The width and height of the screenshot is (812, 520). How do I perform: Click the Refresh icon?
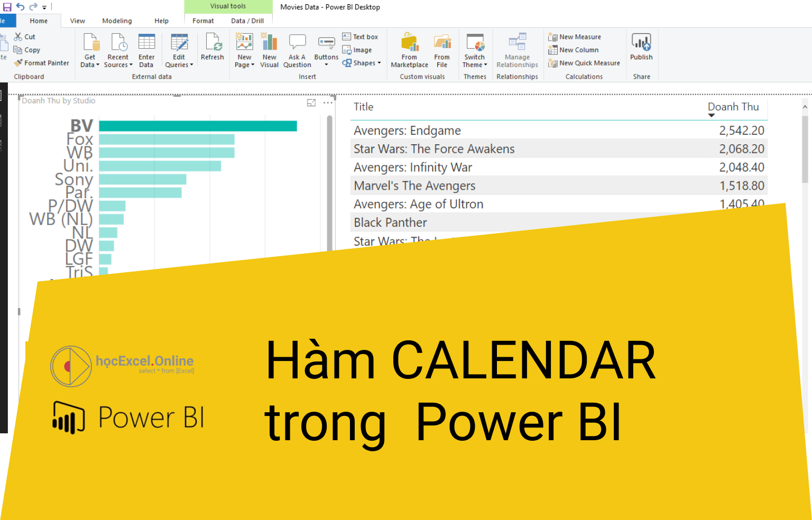click(213, 41)
